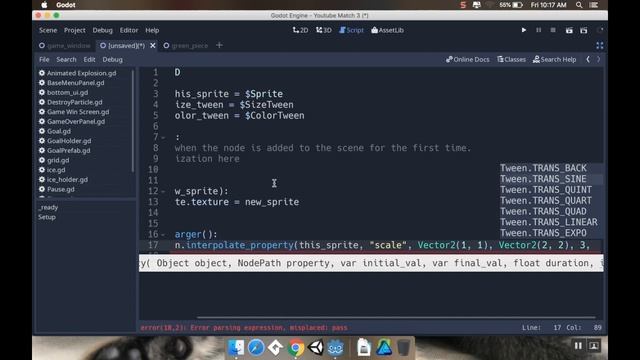
Task: Open Pause.gd script
Action: pos(57,189)
